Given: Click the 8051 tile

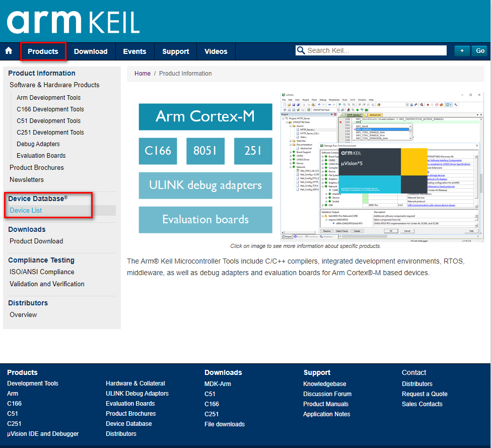Looking at the screenshot, I should tap(205, 151).
